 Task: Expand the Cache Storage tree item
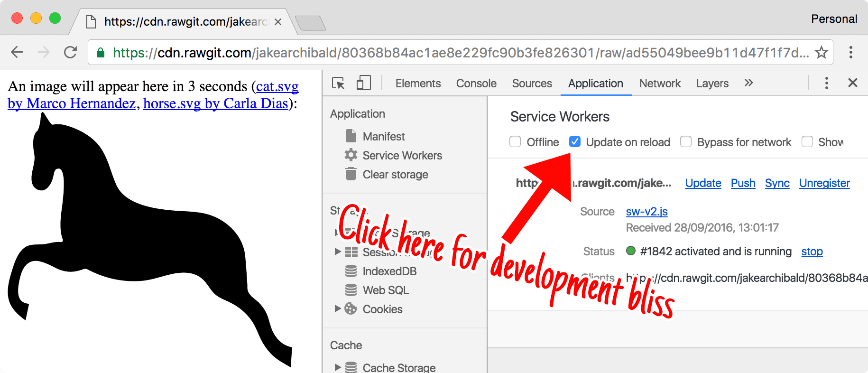338,367
